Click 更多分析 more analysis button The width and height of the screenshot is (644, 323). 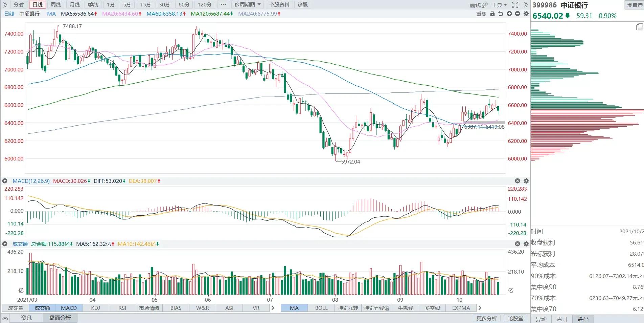coord(487,318)
